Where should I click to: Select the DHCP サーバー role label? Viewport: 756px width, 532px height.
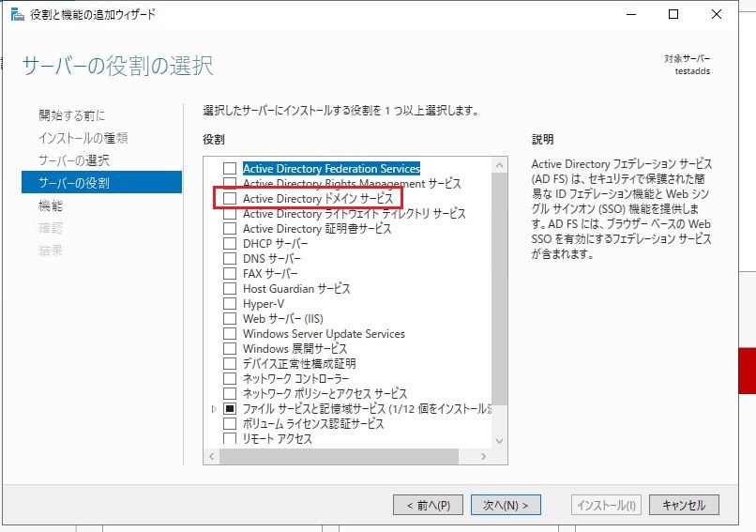coord(276,244)
